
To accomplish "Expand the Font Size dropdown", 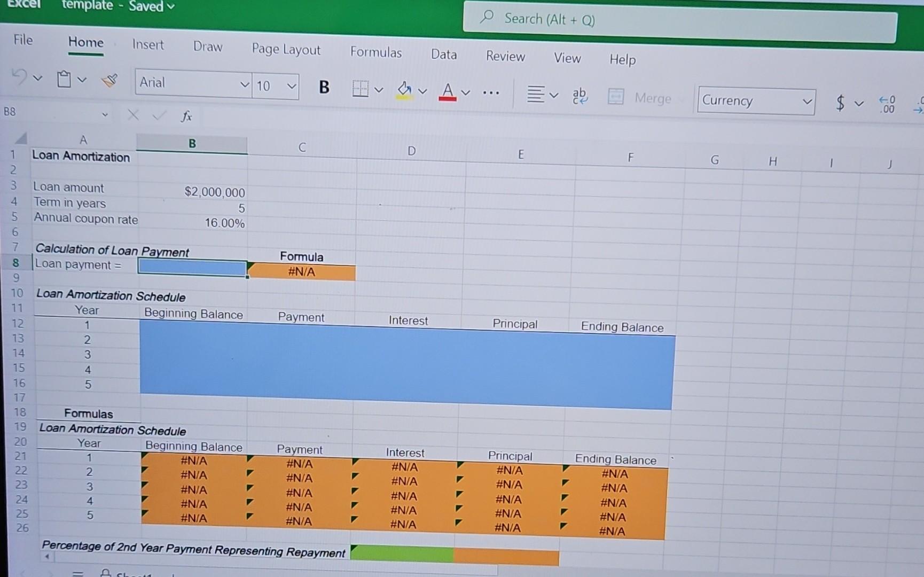I will point(291,86).
